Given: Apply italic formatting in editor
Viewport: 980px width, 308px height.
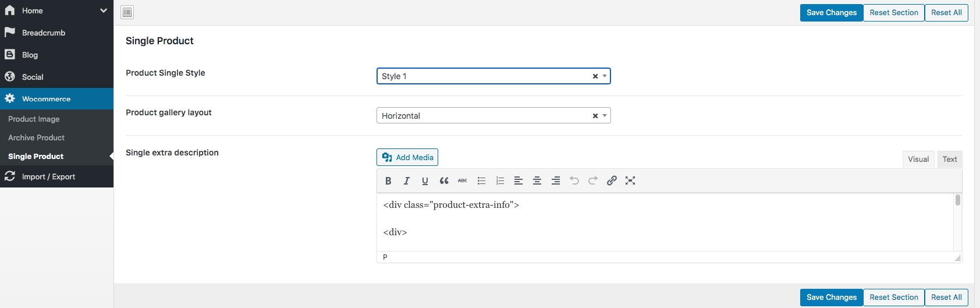Looking at the screenshot, I should tap(407, 181).
